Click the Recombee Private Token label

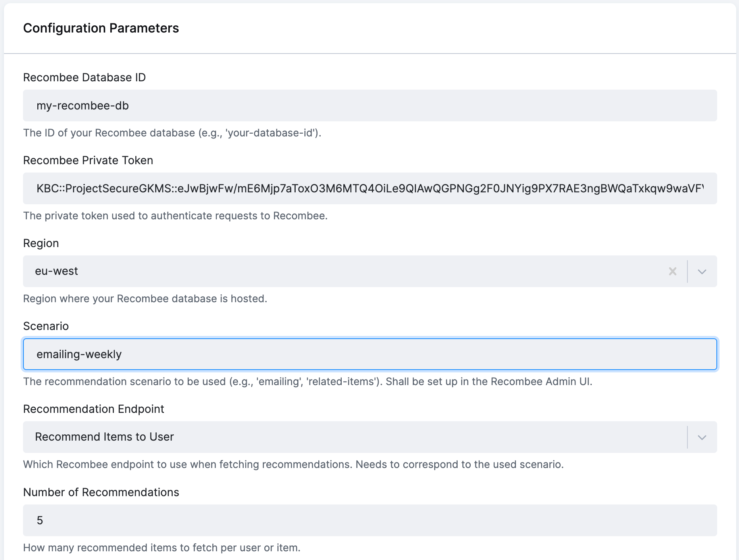click(88, 160)
